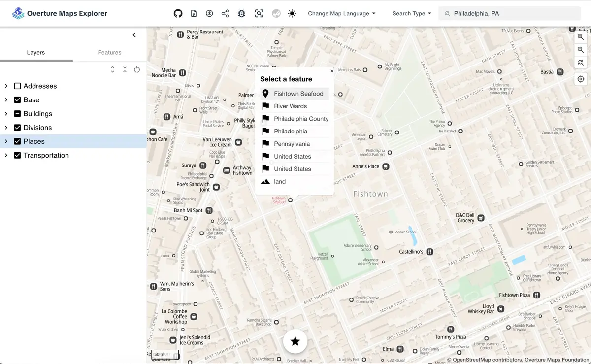Expand the Places layer tree item
This screenshot has width=591, height=364.
[6, 141]
